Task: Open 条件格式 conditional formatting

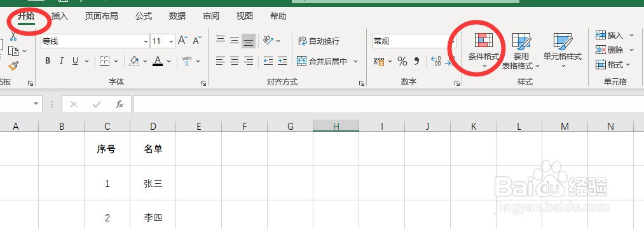Action: tap(484, 50)
